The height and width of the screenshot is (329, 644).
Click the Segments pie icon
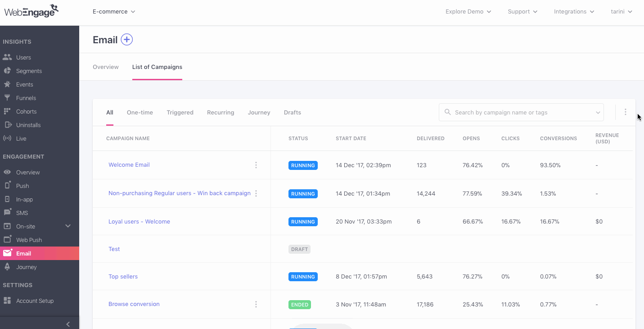pos(7,71)
